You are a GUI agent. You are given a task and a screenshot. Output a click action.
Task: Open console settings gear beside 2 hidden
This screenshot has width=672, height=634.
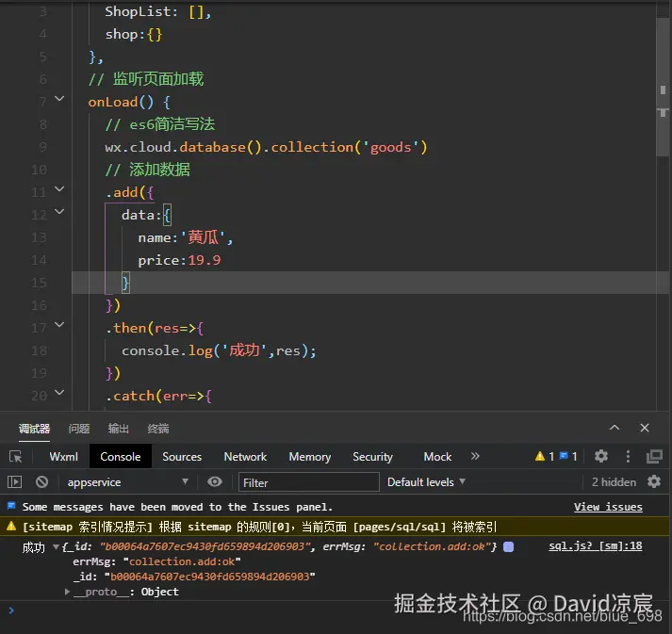click(x=654, y=482)
